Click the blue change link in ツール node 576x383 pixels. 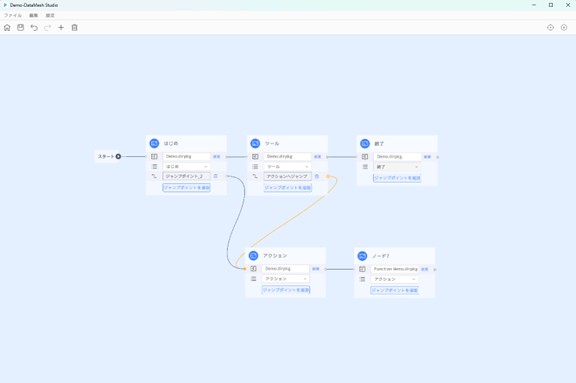pyautogui.click(x=318, y=156)
